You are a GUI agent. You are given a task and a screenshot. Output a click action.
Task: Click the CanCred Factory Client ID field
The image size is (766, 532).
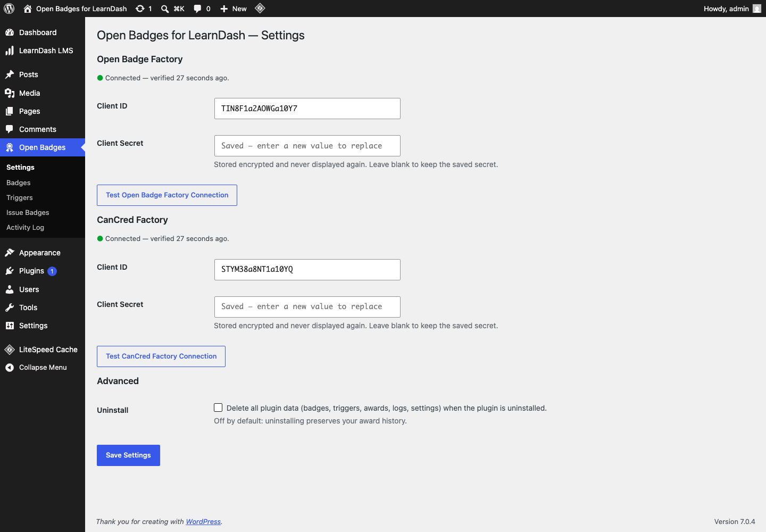tap(307, 270)
